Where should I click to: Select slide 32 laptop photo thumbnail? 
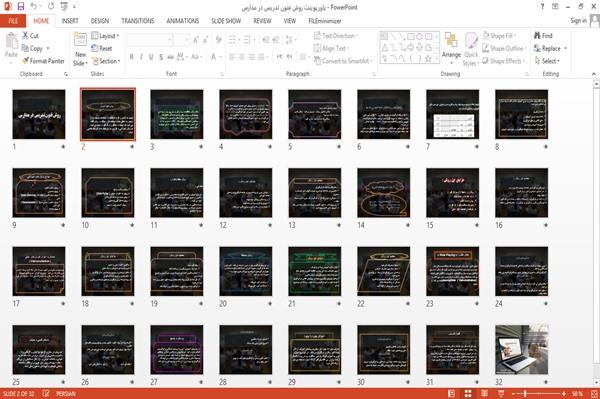[x=522, y=350]
